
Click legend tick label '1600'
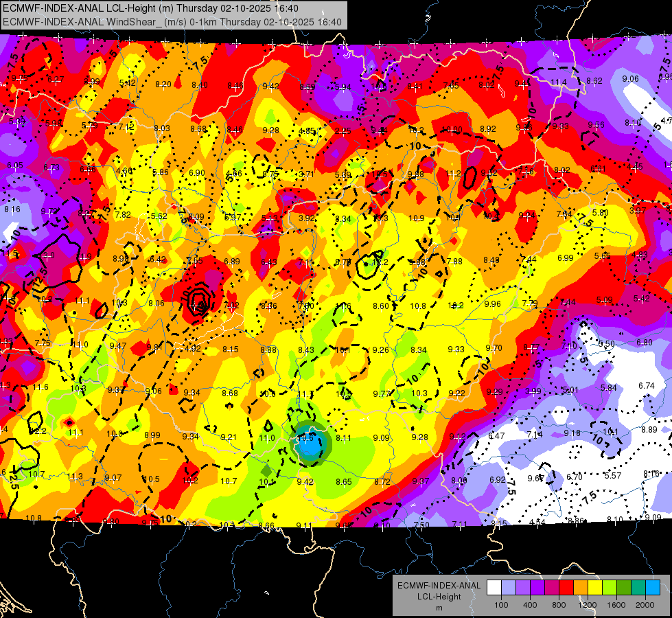point(616,605)
